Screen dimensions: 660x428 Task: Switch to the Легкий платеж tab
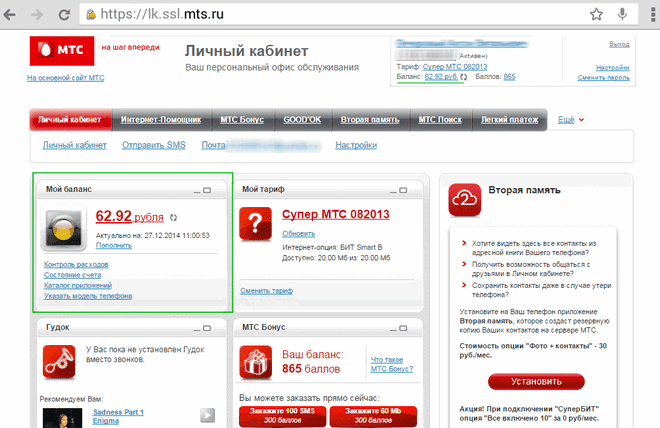(508, 120)
